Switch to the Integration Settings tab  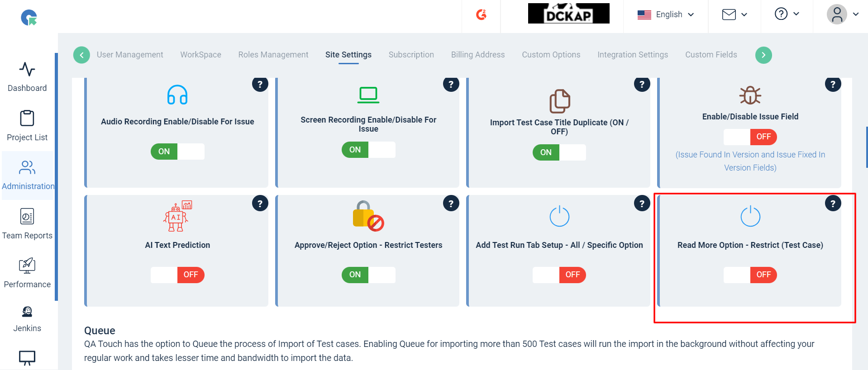pos(632,55)
